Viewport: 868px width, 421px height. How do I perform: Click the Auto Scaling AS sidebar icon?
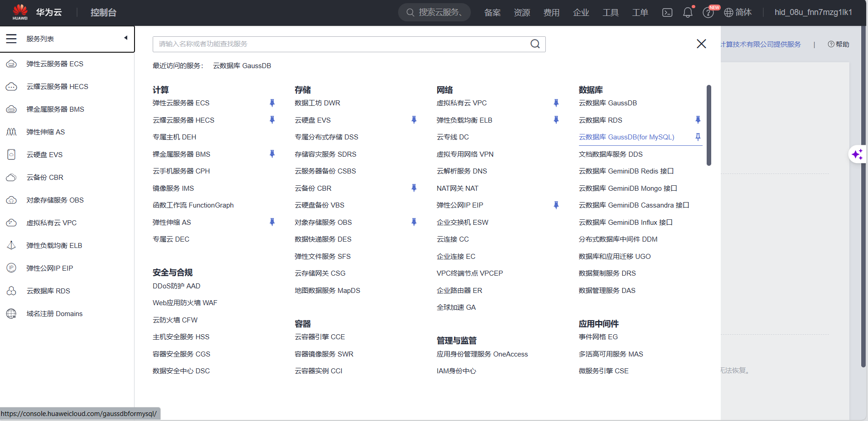click(x=11, y=132)
